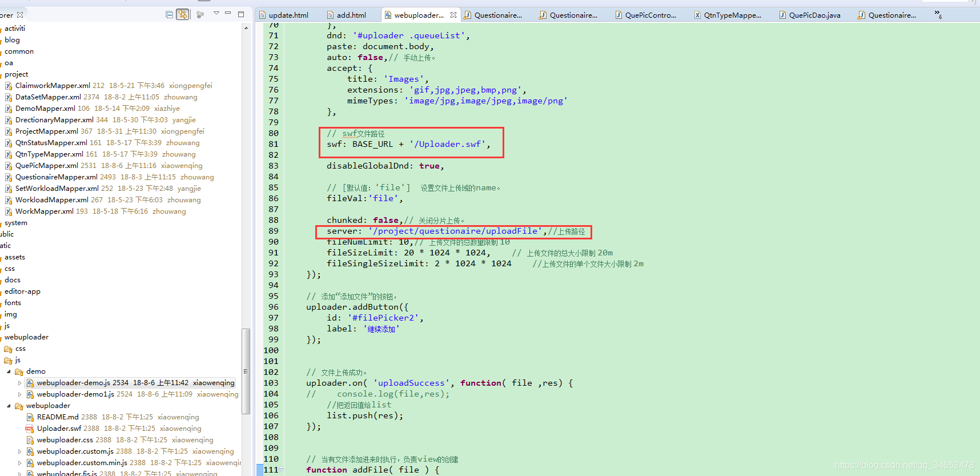Image resolution: width=980 pixels, height=476 pixels.
Task: Click the QtnTypeMapper.xml file icon
Action: 9,154
